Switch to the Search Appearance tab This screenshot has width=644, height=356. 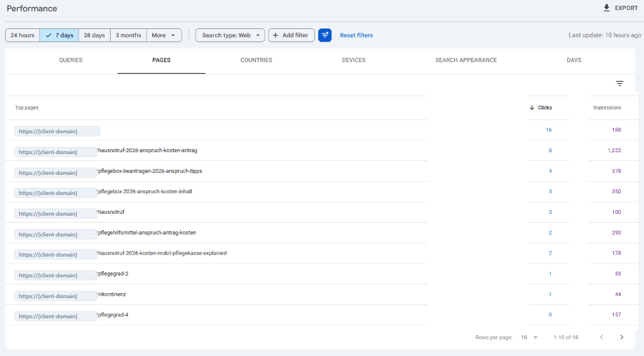466,60
